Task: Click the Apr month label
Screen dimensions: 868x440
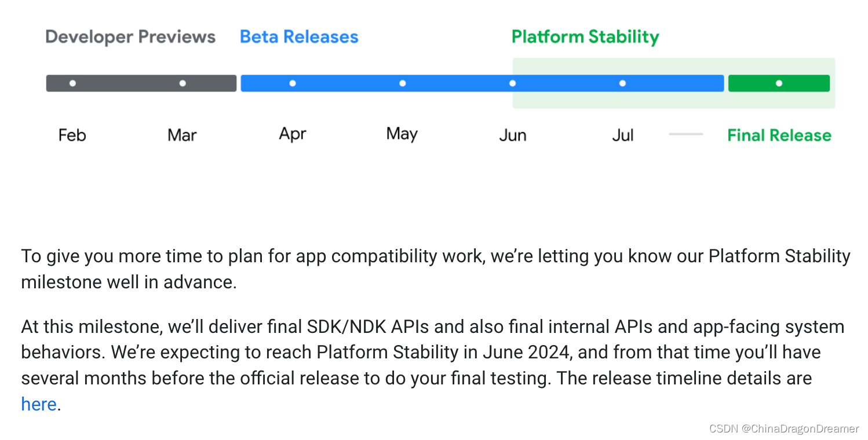Action: point(293,135)
